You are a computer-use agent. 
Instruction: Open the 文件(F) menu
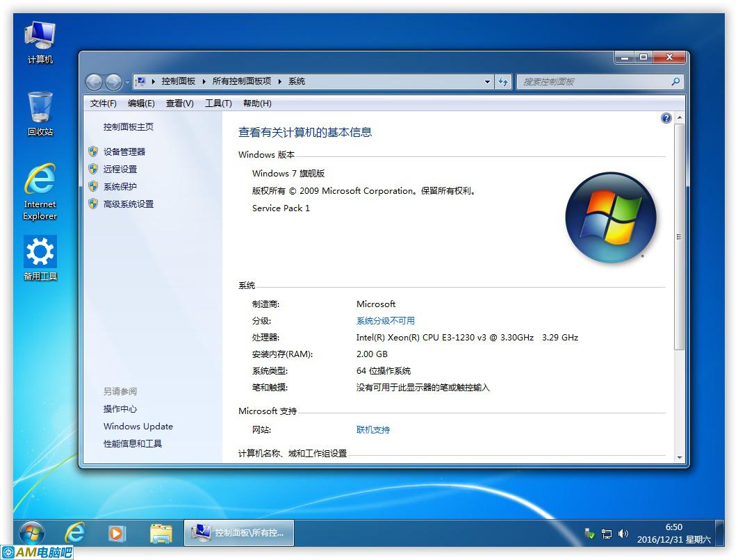coord(103,103)
